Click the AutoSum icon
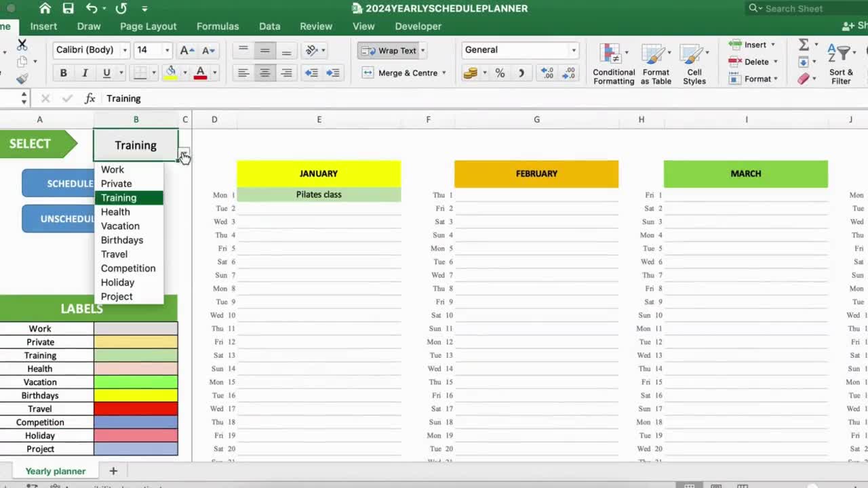Image resolution: width=868 pixels, height=488 pixels. tap(802, 45)
